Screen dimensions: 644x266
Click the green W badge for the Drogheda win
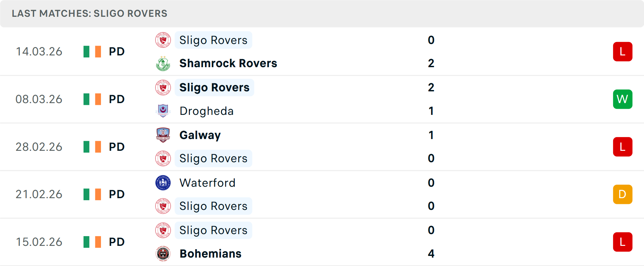623,99
